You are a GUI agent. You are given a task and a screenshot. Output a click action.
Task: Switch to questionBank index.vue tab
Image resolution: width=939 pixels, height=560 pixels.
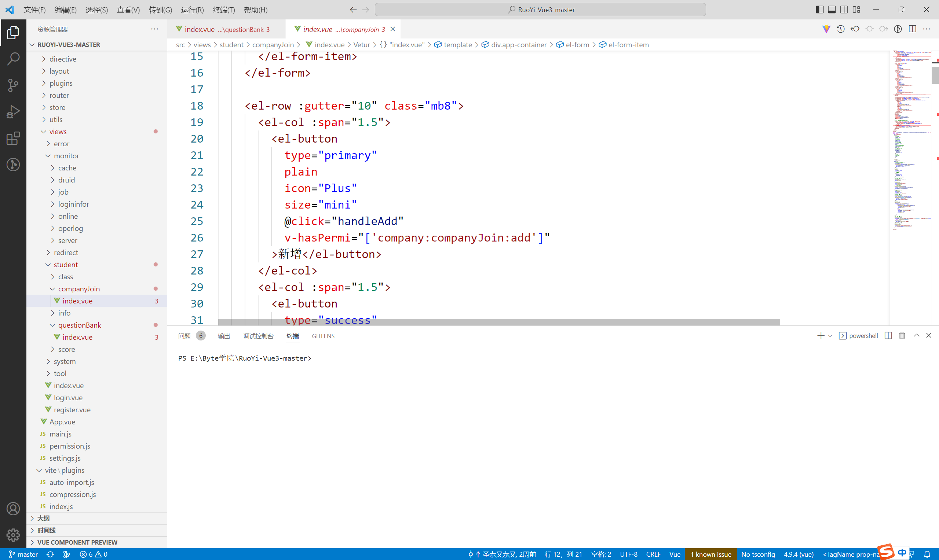point(227,29)
